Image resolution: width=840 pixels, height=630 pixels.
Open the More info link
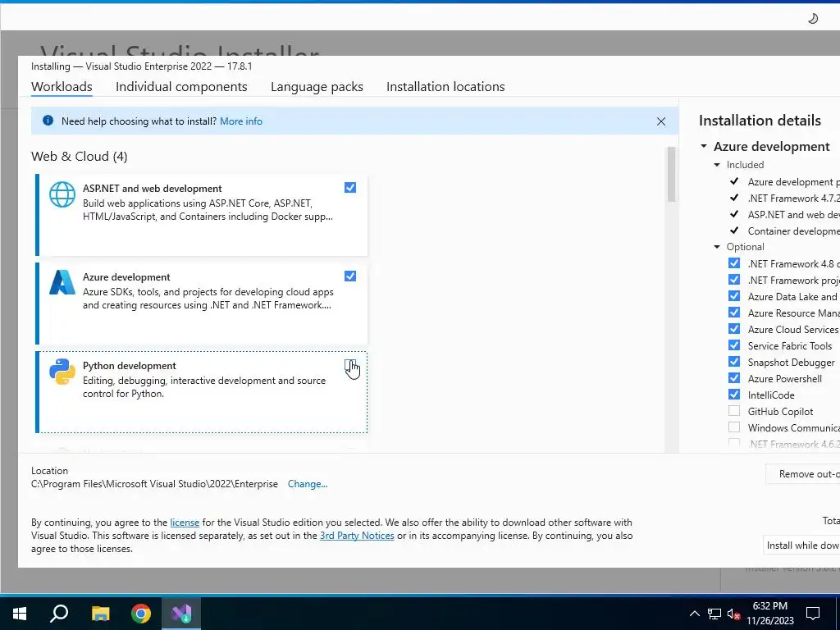pyautogui.click(x=241, y=121)
